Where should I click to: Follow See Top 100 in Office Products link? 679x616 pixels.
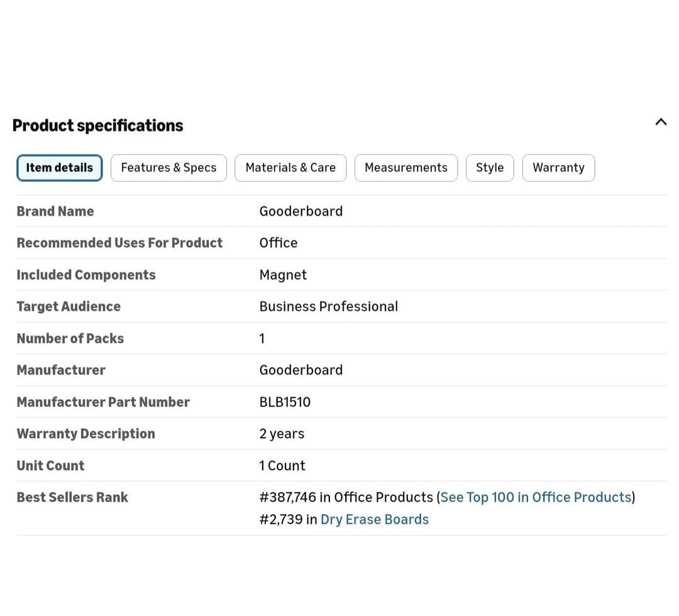[536, 497]
